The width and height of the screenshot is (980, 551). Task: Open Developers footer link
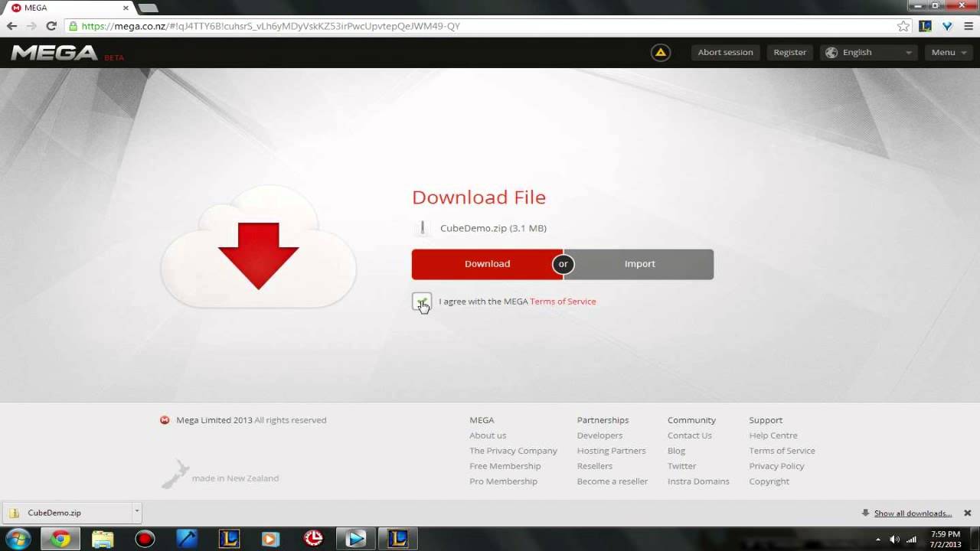tap(599, 435)
